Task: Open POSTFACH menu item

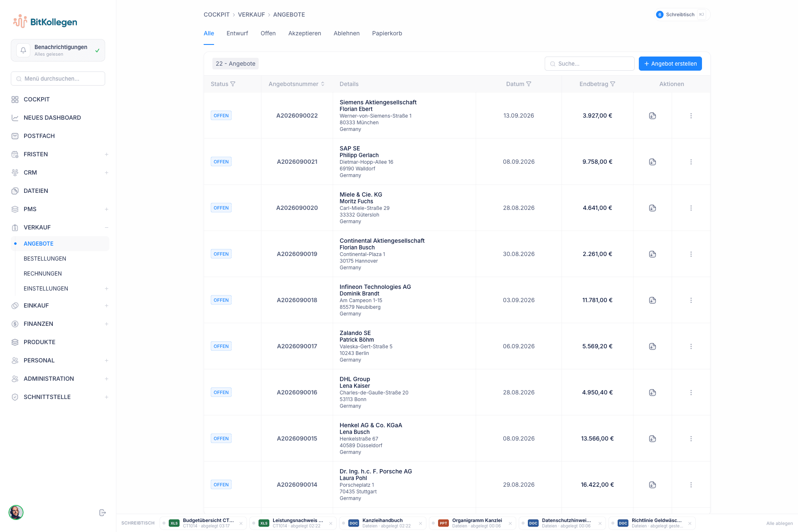Action: coord(39,136)
